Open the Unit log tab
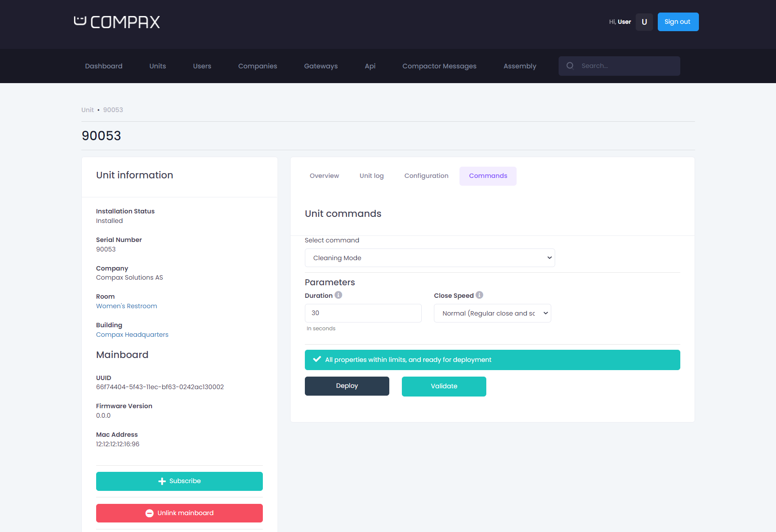The height and width of the screenshot is (532, 776). [371, 176]
